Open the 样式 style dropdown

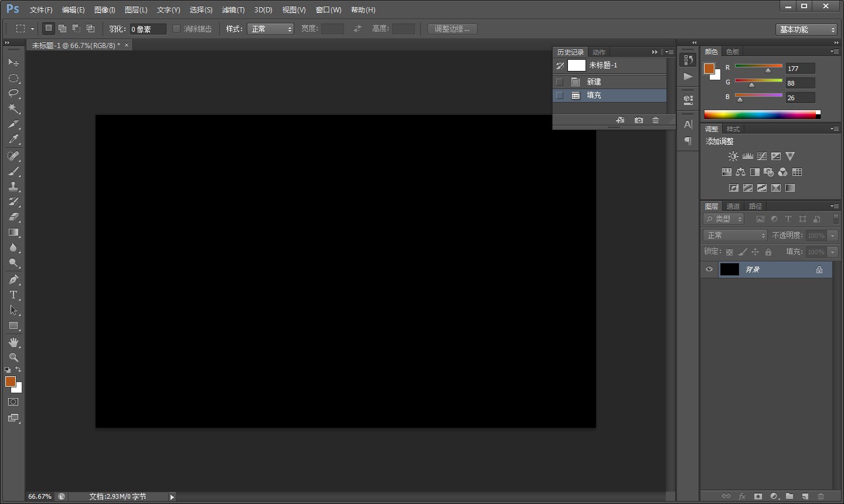[270, 29]
